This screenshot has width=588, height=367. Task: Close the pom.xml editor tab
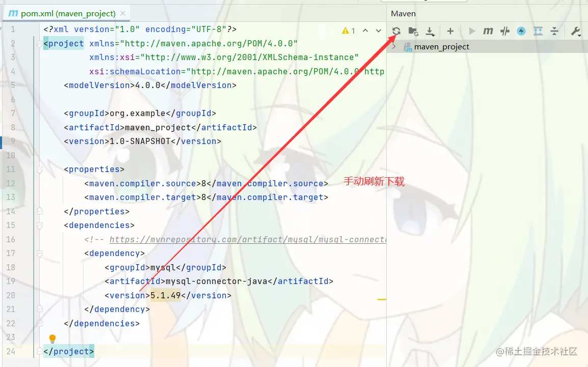pyautogui.click(x=123, y=13)
